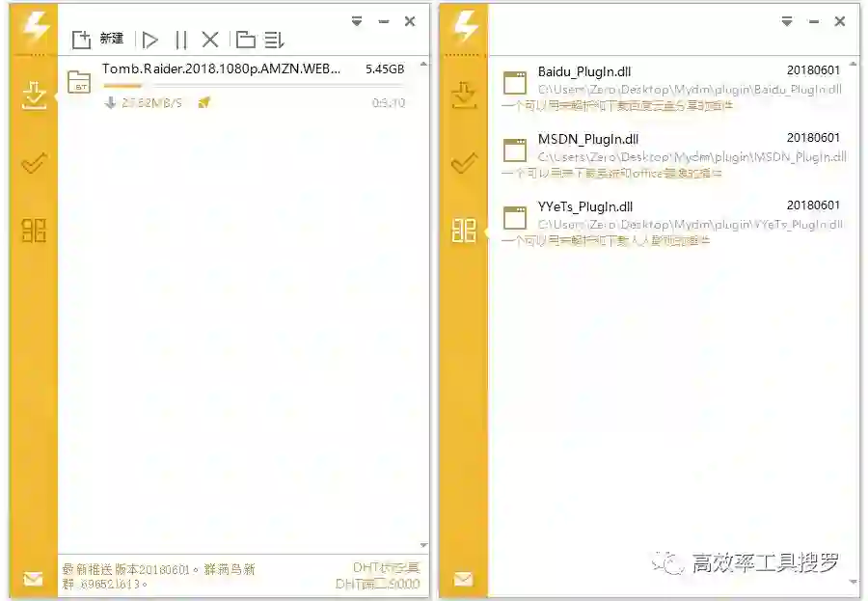Click the 20180601 date of YYeTs_PlugIn.dll
This screenshot has height=601, width=868.
[x=813, y=205]
